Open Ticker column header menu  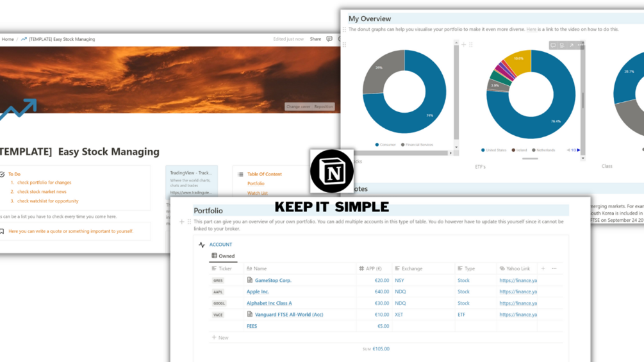tap(226, 268)
